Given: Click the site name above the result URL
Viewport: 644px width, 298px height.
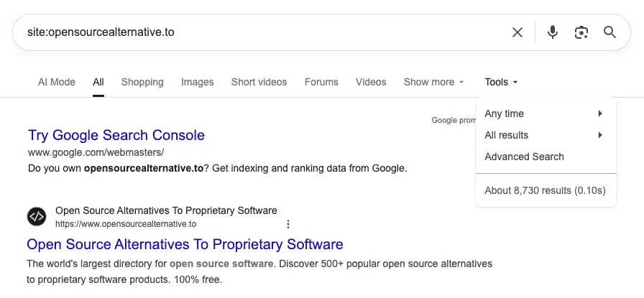Looking at the screenshot, I should (166, 210).
